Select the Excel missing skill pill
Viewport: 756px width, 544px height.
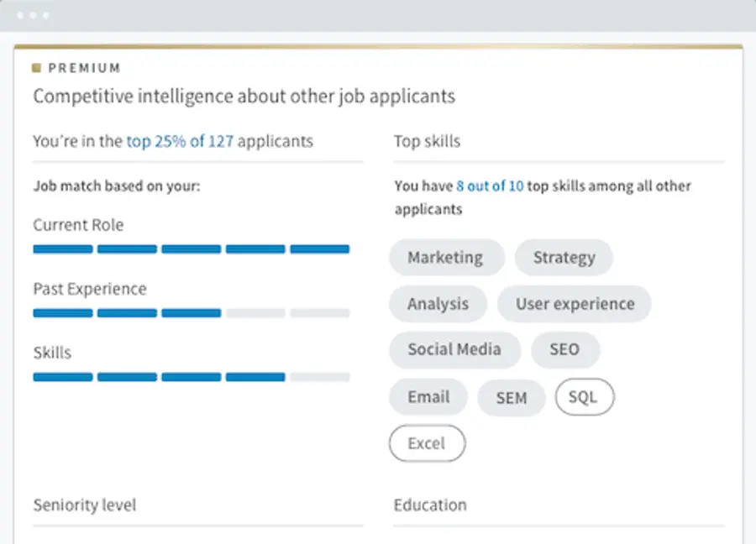[x=427, y=443]
